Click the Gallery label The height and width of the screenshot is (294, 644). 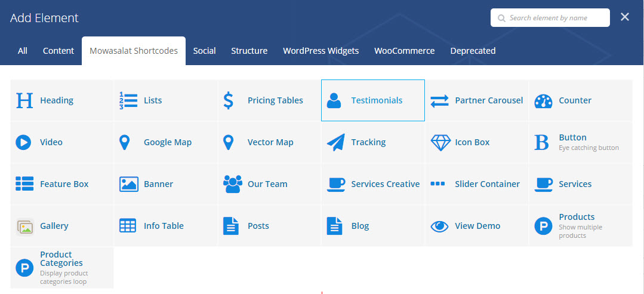click(x=54, y=226)
